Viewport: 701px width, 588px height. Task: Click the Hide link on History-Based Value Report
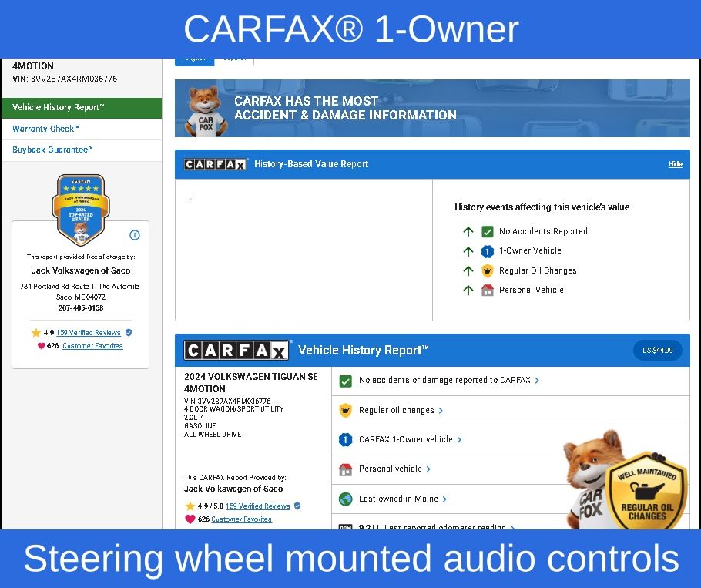[675, 164]
